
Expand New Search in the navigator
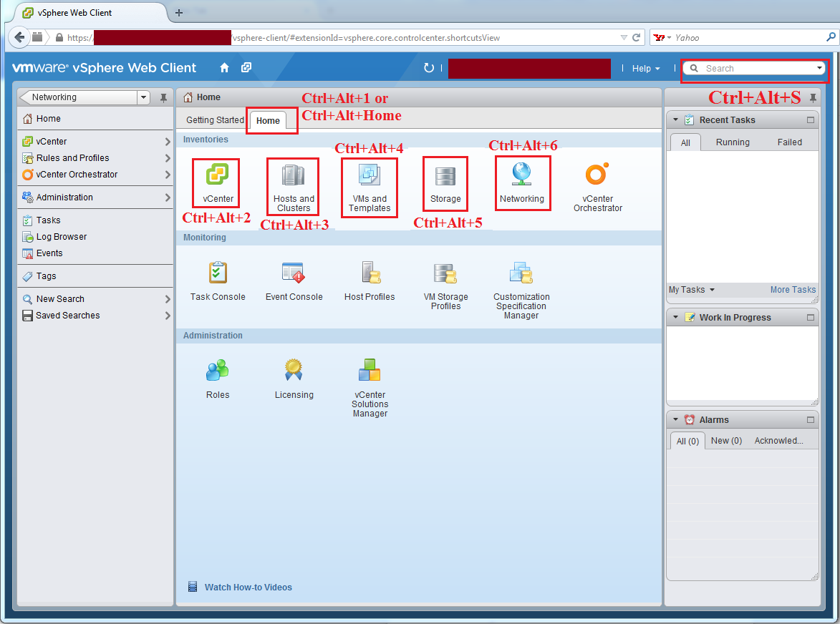point(168,299)
